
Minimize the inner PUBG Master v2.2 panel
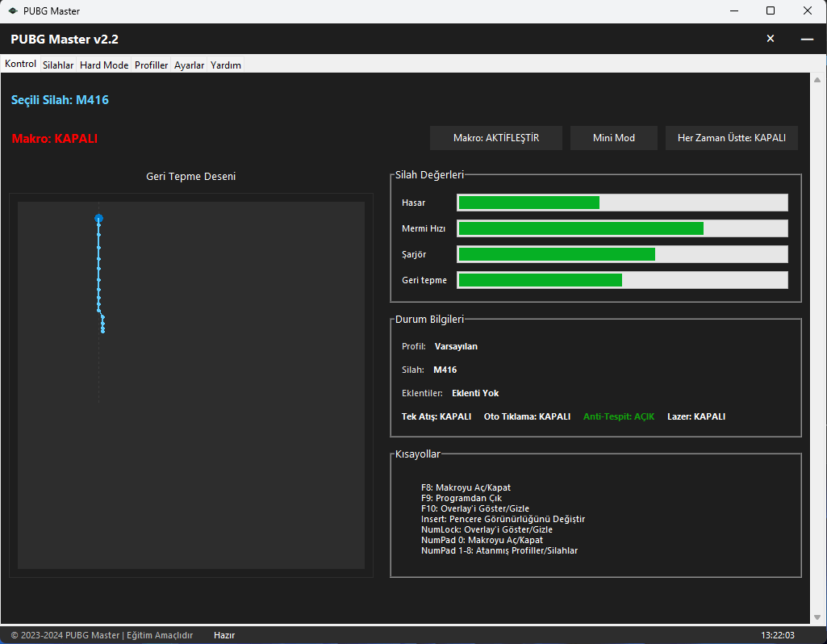[x=807, y=39]
